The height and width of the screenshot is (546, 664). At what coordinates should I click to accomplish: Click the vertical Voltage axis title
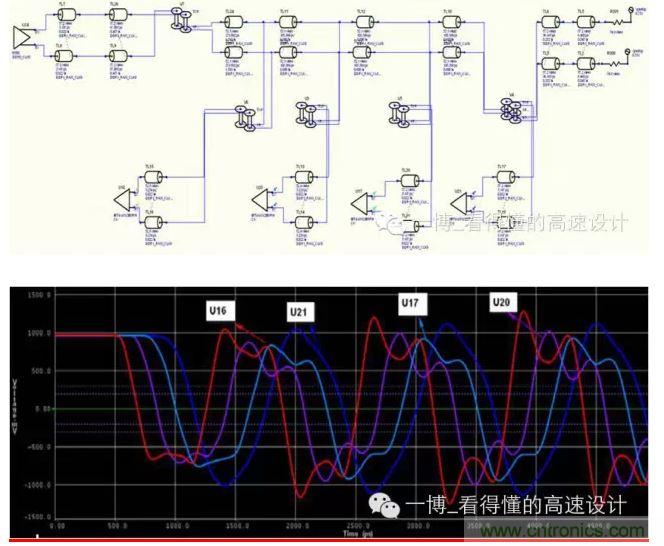pos(16,400)
